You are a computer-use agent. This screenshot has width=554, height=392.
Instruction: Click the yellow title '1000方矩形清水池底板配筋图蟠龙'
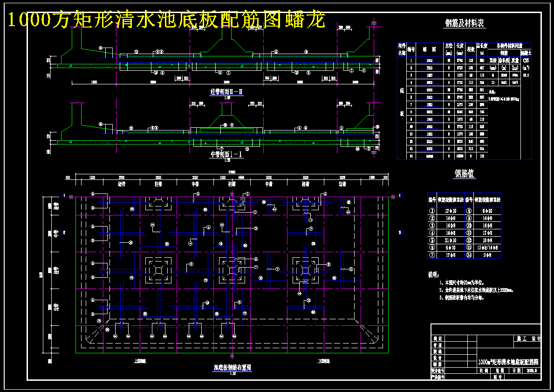tap(166, 20)
